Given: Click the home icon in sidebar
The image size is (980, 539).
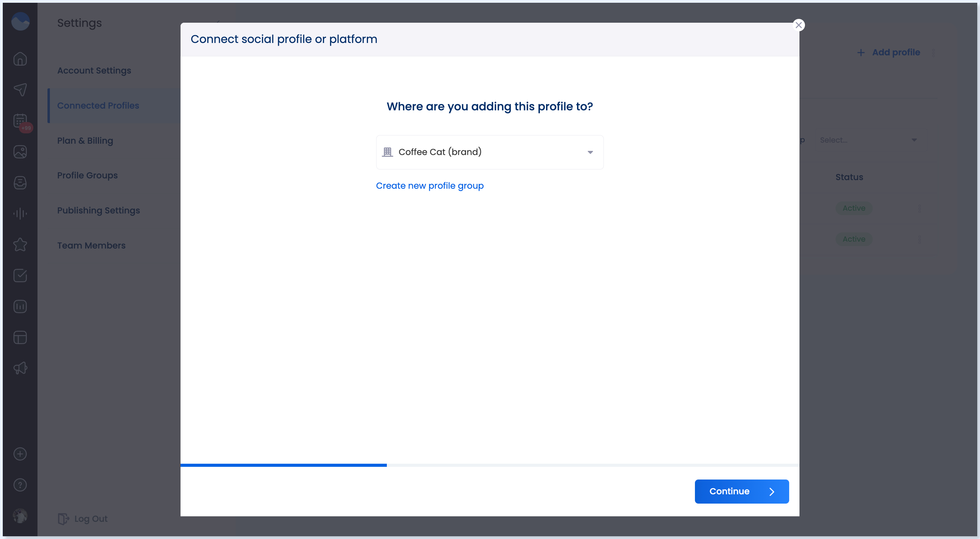Looking at the screenshot, I should point(20,59).
